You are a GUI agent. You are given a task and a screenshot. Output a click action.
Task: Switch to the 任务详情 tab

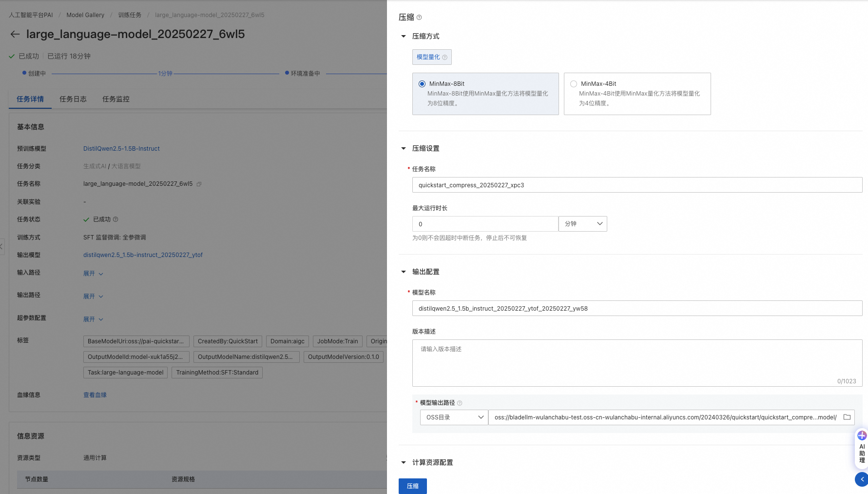click(30, 99)
